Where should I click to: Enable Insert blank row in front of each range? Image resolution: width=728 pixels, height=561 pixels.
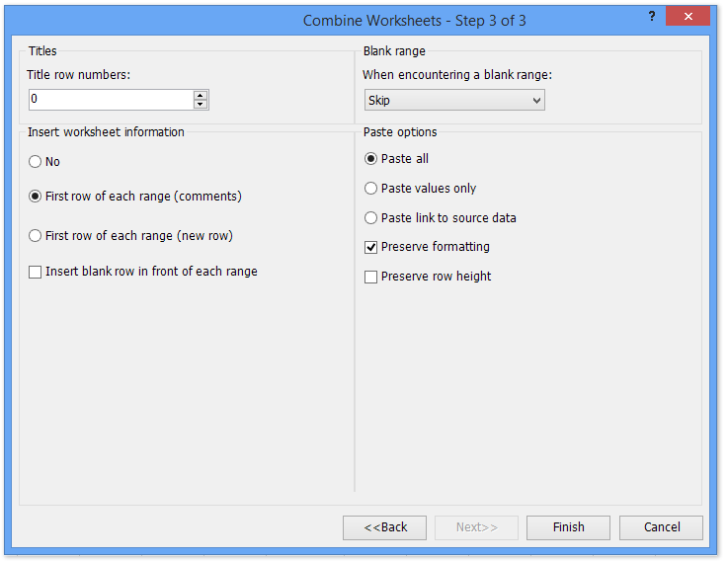click(x=36, y=272)
